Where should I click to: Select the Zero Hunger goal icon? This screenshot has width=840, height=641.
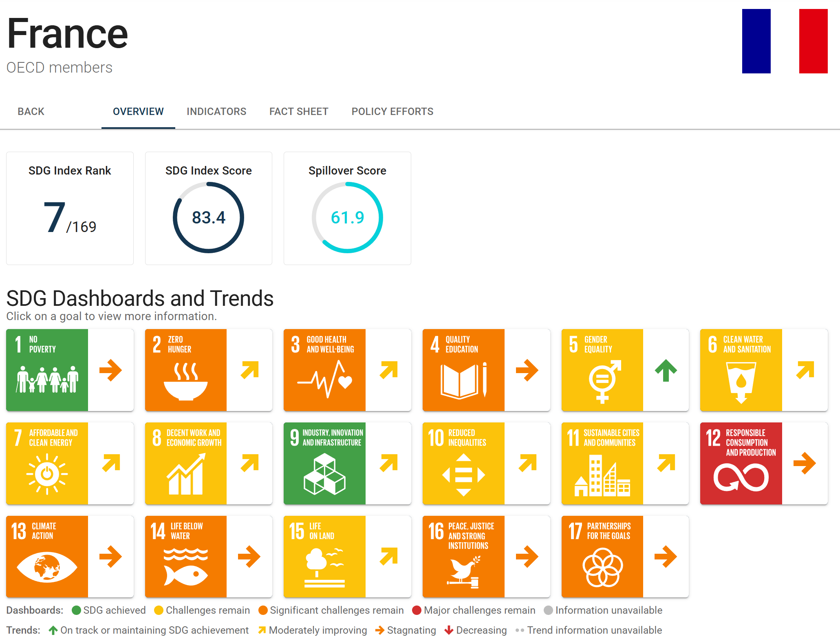pos(186,370)
